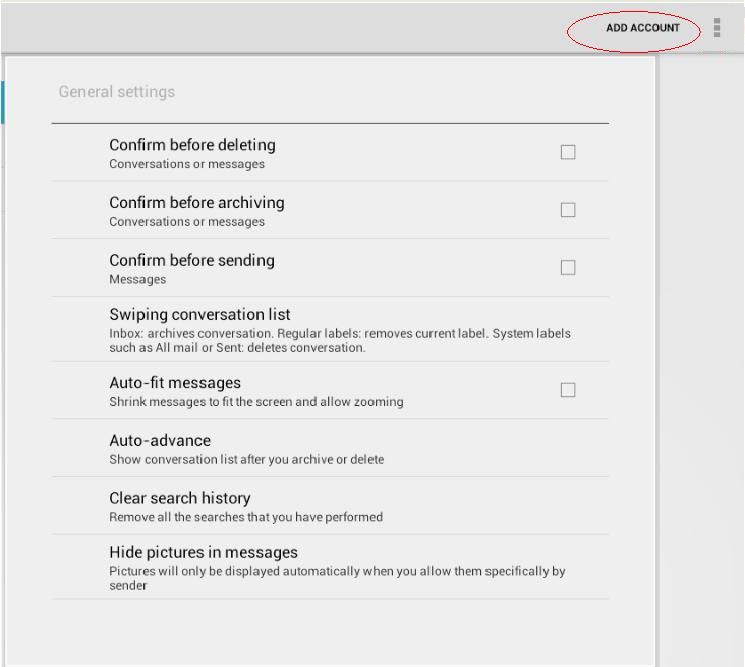The image size is (745, 667).
Task: Open Swiping conversation list setting
Action: coord(200,315)
